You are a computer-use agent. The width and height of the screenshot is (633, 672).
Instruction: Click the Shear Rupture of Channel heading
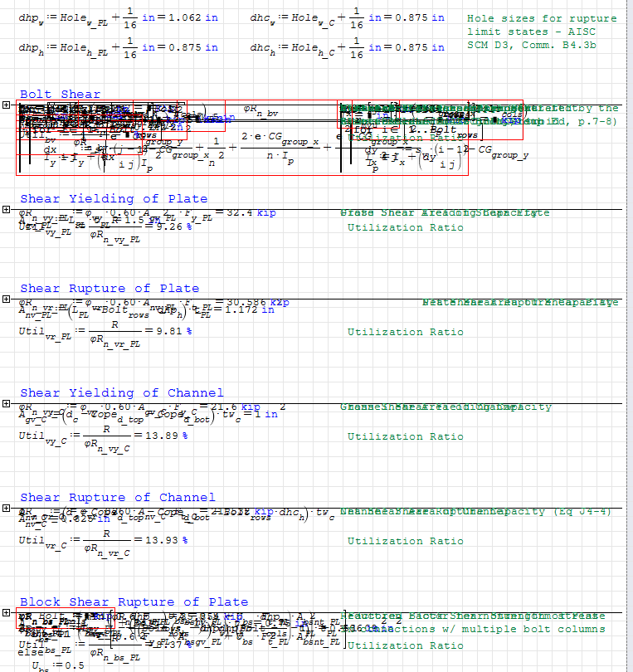click(117, 498)
